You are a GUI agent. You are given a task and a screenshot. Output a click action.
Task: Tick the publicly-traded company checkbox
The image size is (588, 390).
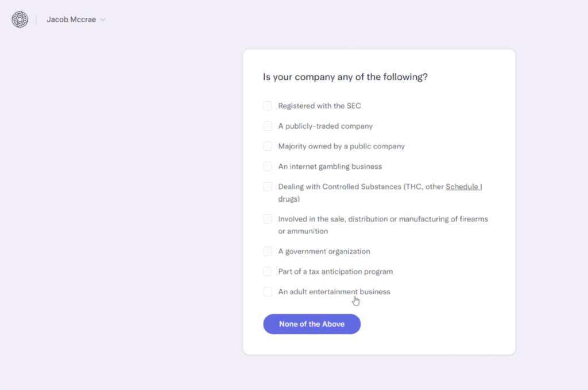point(268,126)
